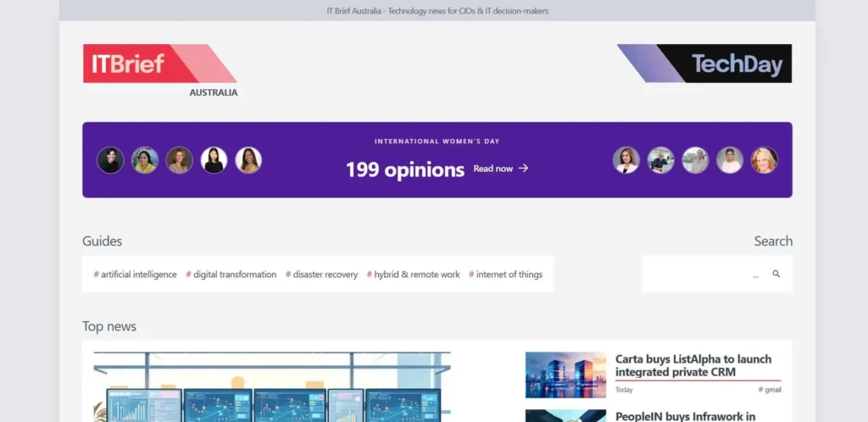Click the IT Brief Australia logo
Image resolution: width=868 pixels, height=422 pixels.
[159, 65]
